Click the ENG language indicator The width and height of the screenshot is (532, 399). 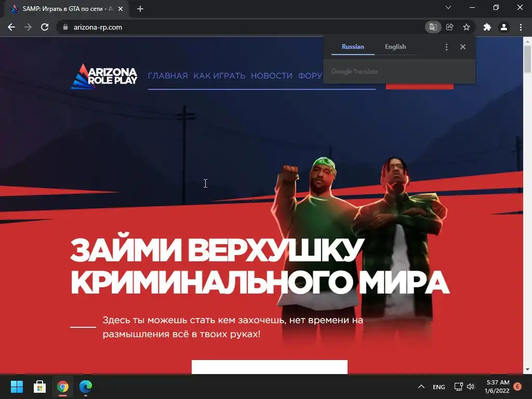coord(438,387)
